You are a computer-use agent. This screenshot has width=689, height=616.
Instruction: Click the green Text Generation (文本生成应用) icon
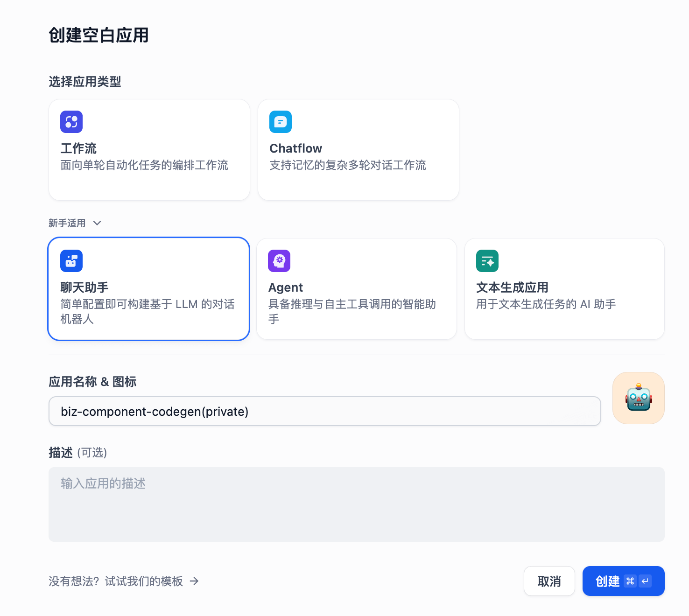487,261
